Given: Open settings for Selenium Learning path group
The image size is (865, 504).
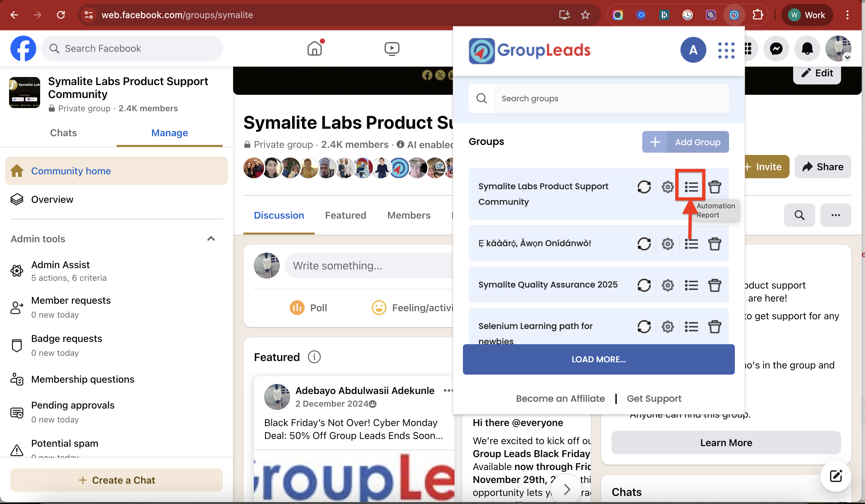Looking at the screenshot, I should (x=667, y=327).
